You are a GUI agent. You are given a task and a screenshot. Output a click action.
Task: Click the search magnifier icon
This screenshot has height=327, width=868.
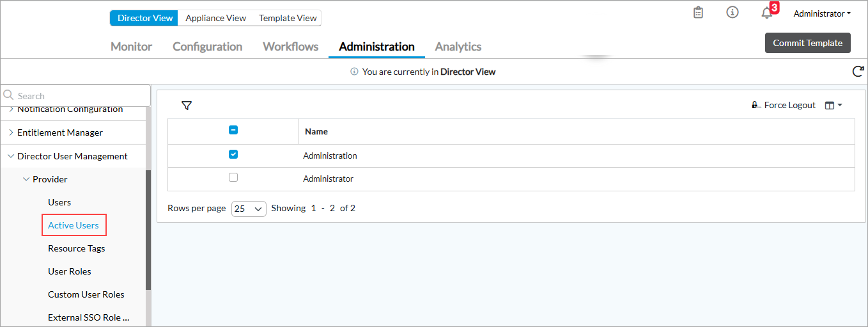click(x=9, y=95)
